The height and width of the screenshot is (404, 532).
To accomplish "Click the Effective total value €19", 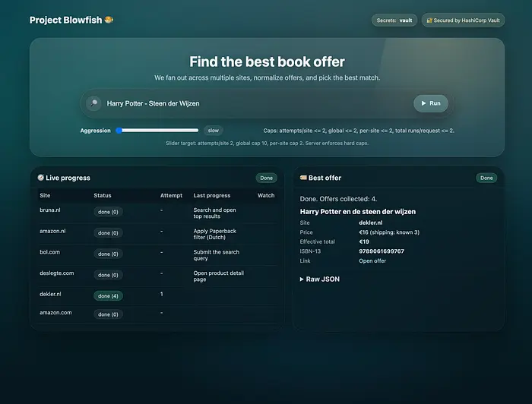I will tap(364, 241).
